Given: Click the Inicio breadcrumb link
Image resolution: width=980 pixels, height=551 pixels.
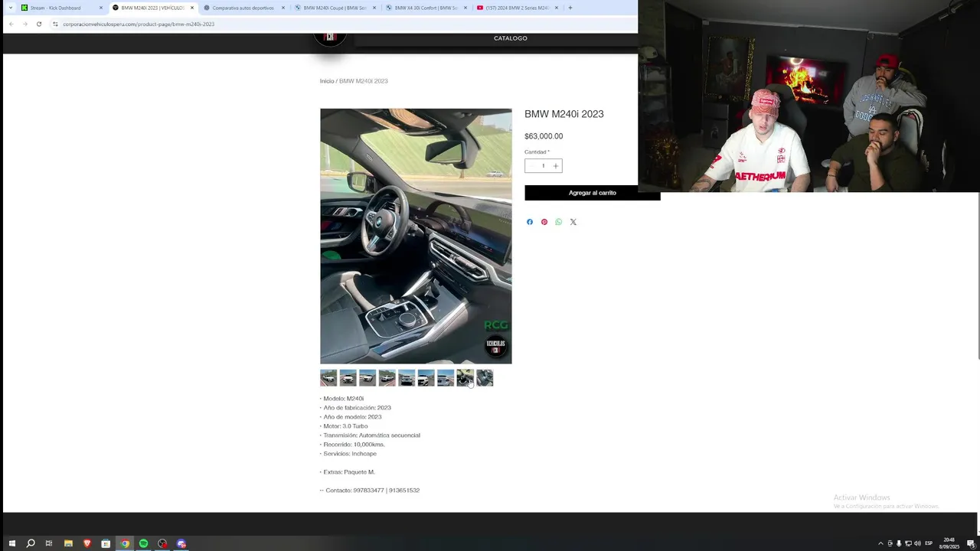Looking at the screenshot, I should pyautogui.click(x=327, y=81).
